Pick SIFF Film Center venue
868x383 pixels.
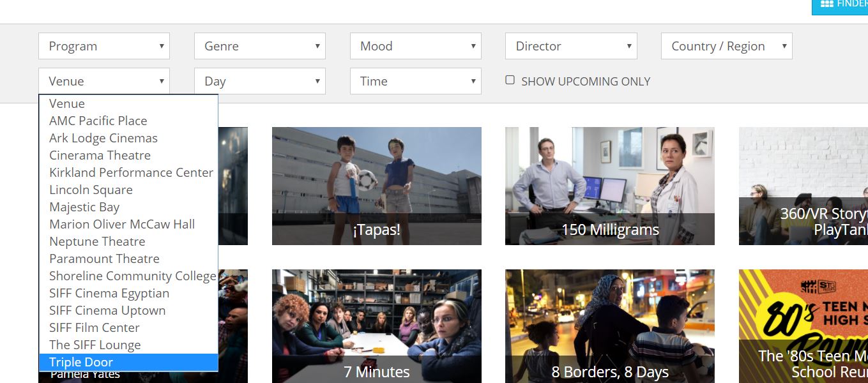tap(128, 327)
